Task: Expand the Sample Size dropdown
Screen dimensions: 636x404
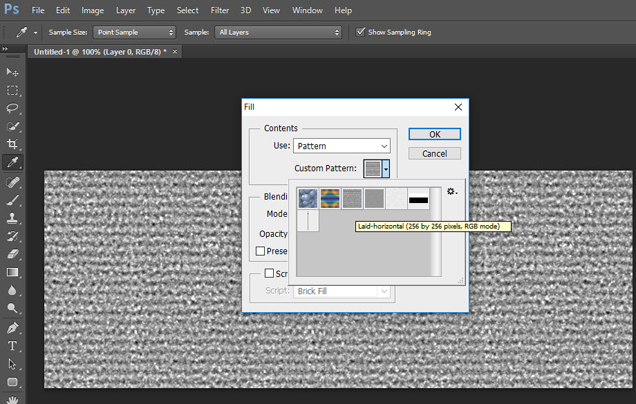Action: pyautogui.click(x=135, y=32)
